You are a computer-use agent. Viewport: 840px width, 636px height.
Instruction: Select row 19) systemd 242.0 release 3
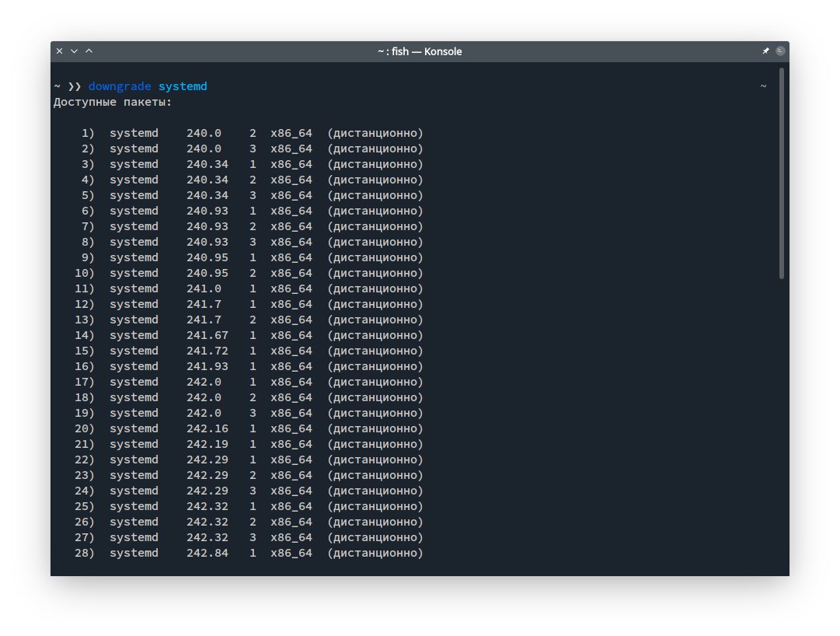[249, 413]
